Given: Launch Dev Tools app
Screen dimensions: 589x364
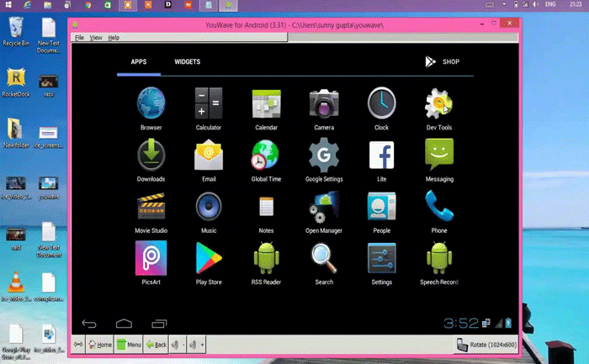Looking at the screenshot, I should (438, 108).
